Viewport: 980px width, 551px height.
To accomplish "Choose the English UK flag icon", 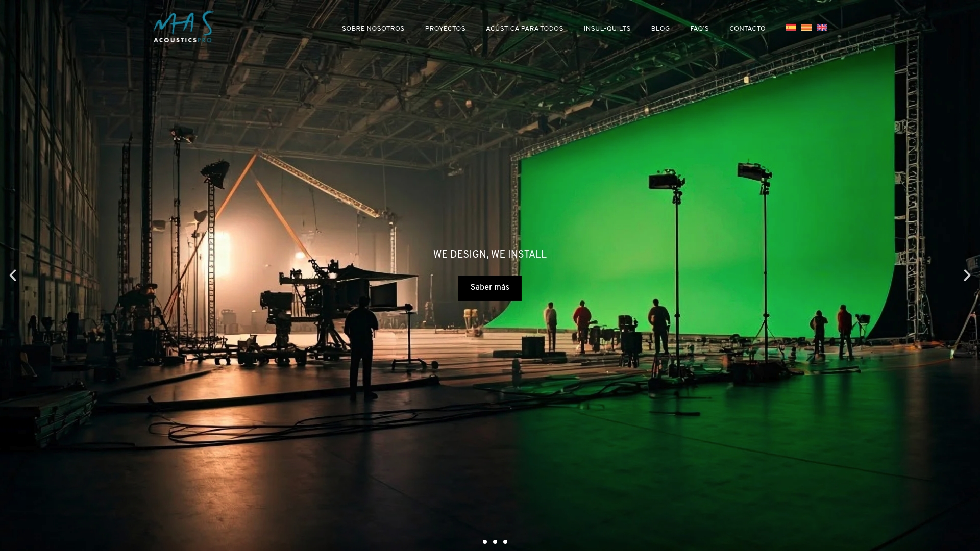I will [x=821, y=28].
